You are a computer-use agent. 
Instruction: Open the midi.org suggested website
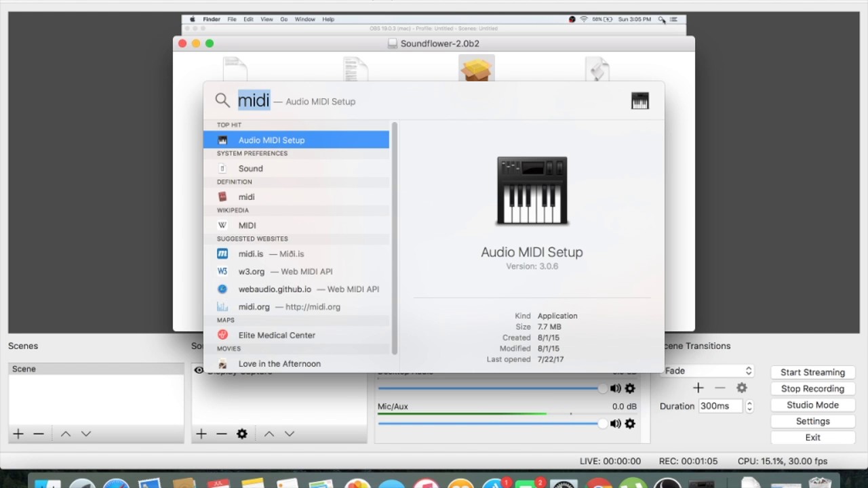(296, 306)
